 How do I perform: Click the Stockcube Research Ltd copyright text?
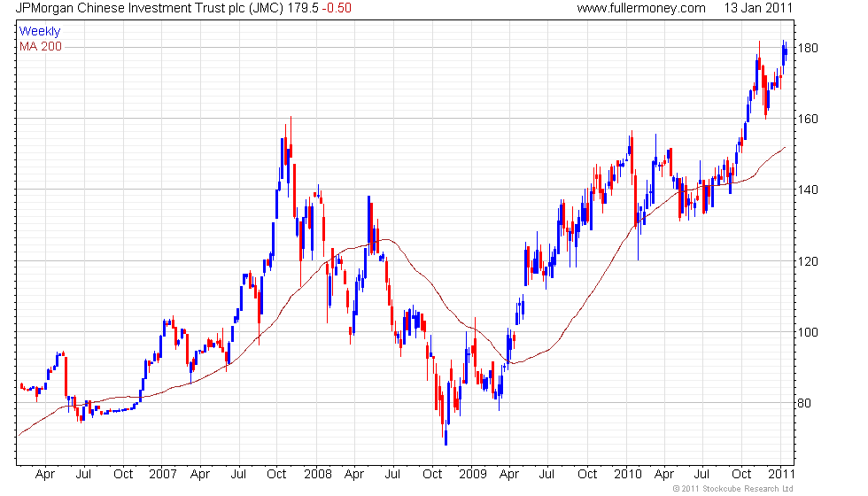point(733,489)
